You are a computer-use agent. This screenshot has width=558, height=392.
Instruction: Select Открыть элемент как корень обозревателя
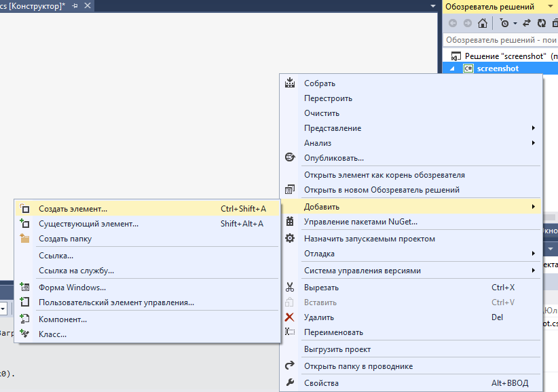411,175
